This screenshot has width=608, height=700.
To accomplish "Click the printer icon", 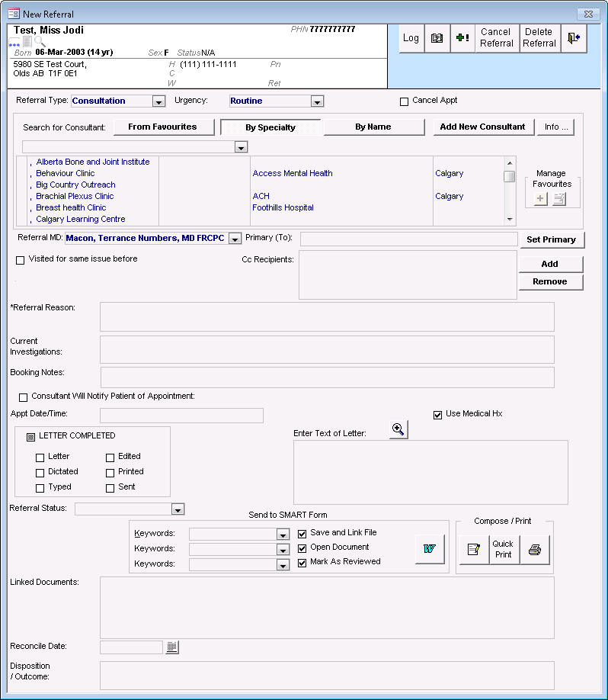I will pos(534,550).
